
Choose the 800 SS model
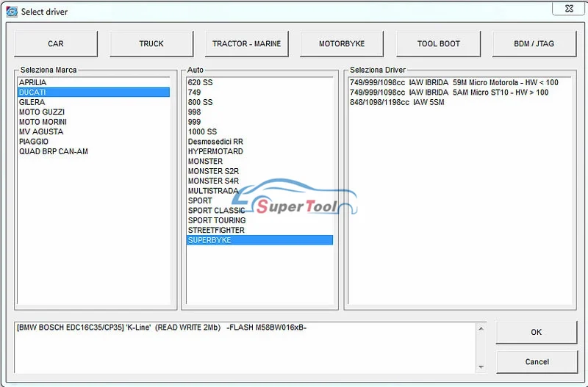(259, 102)
